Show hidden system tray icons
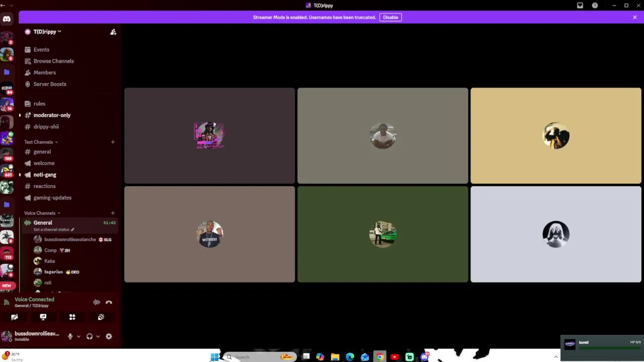The image size is (644, 362). [556, 357]
